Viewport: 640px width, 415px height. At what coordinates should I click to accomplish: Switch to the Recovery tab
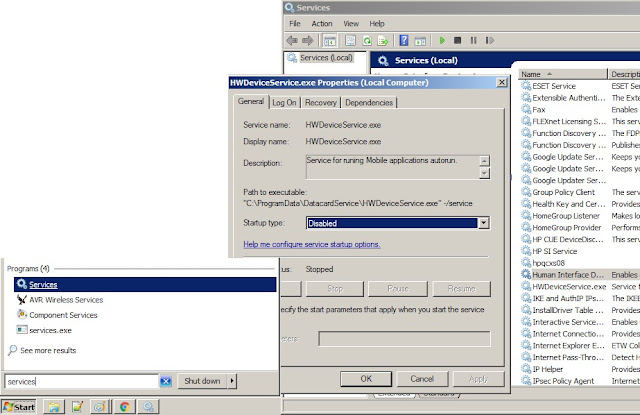click(321, 103)
